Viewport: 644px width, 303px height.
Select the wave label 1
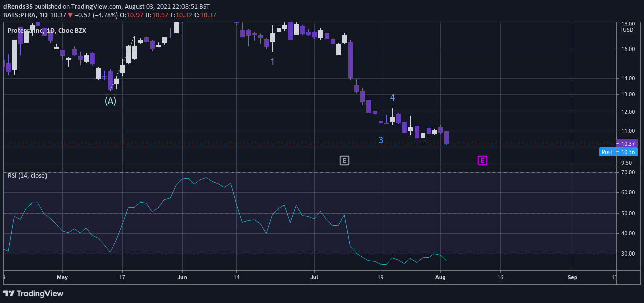pyautogui.click(x=272, y=61)
